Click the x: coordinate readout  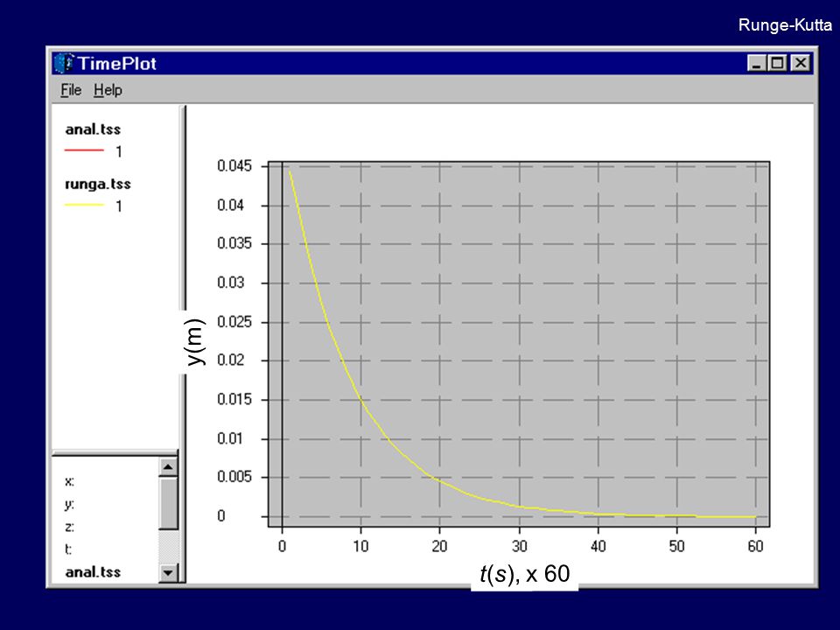coord(70,481)
